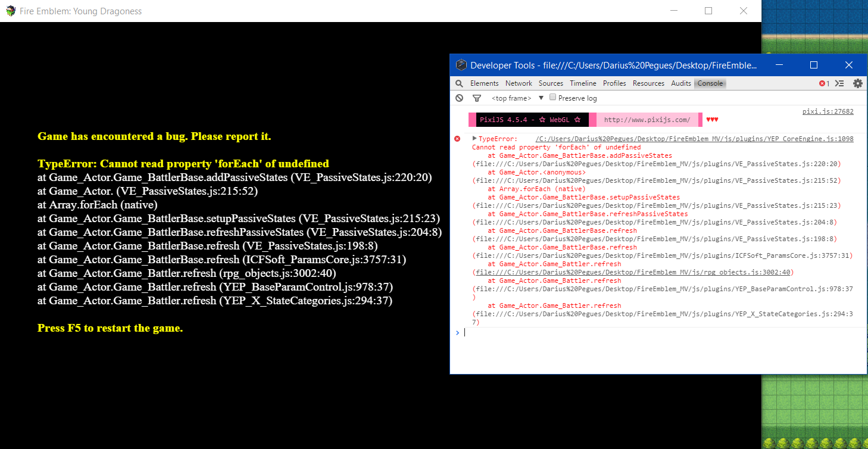This screenshot has height=449, width=868.
Task: Click the YEP_BaseParamControl.js game stack line
Action: coord(216,287)
